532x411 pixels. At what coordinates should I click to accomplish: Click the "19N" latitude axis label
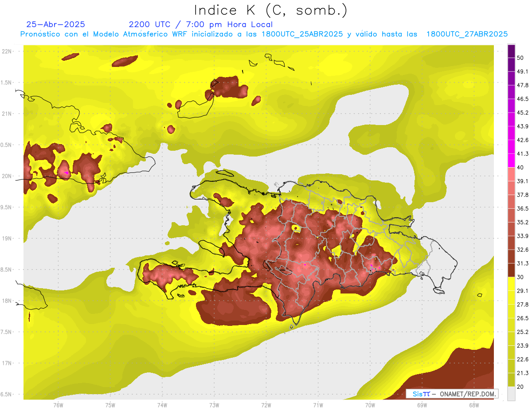click(7, 239)
